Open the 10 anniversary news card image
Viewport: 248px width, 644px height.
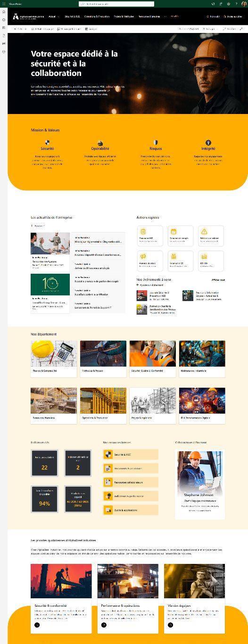(x=50, y=285)
